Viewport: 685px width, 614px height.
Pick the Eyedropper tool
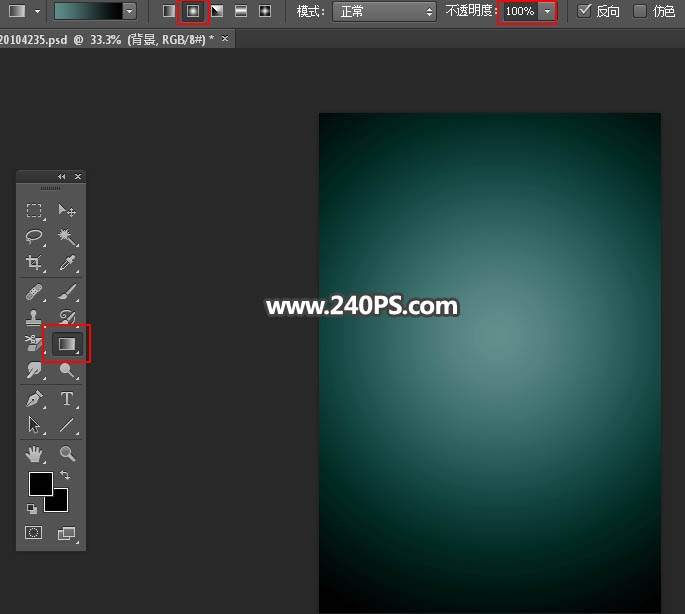(x=67, y=263)
